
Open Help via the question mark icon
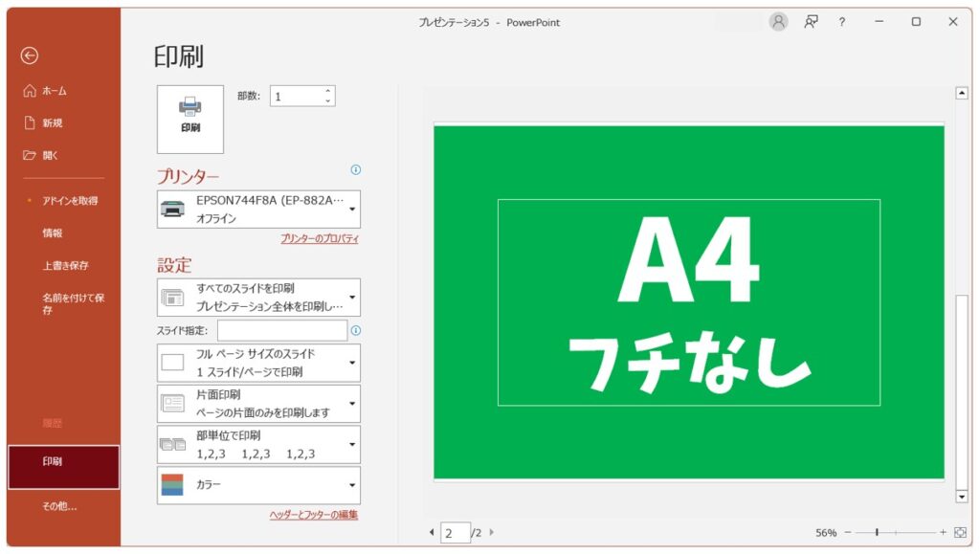841,22
